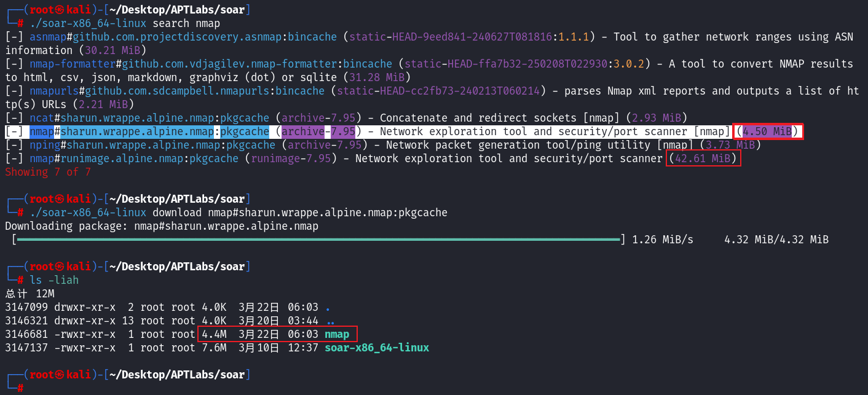
Task: Click the 1.26 MiB/s download speed
Action: pyautogui.click(x=663, y=240)
